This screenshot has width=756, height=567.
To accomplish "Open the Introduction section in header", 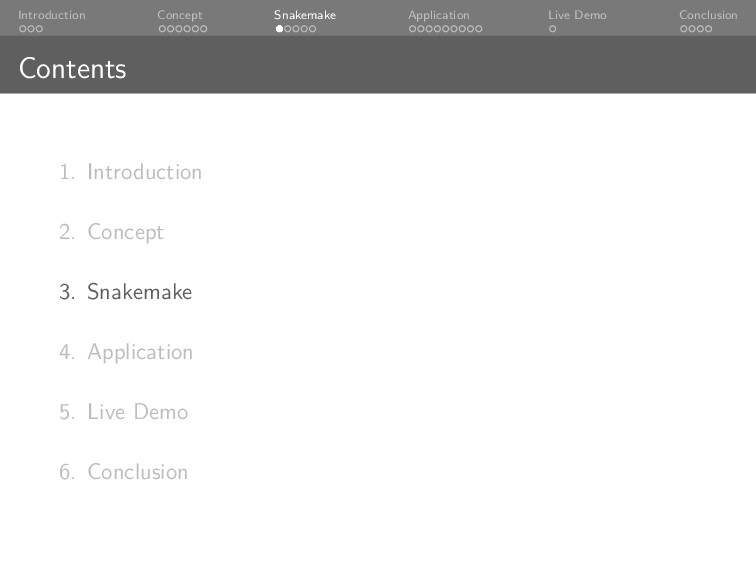I will (x=52, y=15).
